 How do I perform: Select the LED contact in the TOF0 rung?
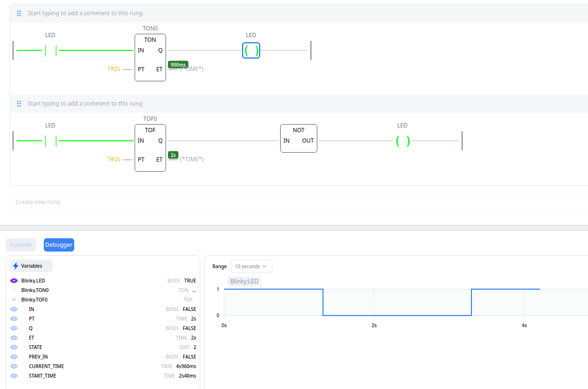click(51, 141)
